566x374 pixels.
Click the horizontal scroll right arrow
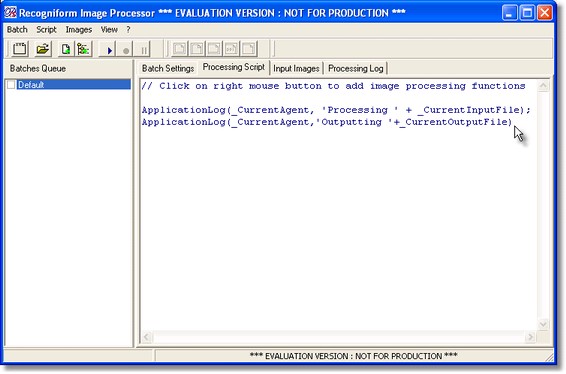click(530, 337)
